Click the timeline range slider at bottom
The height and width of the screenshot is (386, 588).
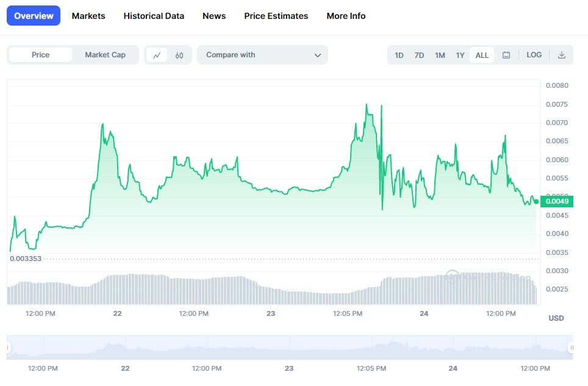tap(293, 346)
